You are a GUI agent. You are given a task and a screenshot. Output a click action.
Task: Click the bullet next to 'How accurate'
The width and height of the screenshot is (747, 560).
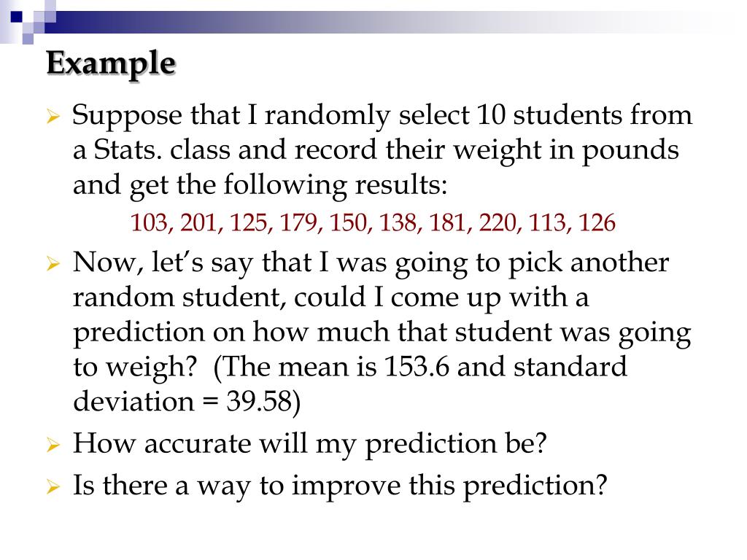click(53, 445)
